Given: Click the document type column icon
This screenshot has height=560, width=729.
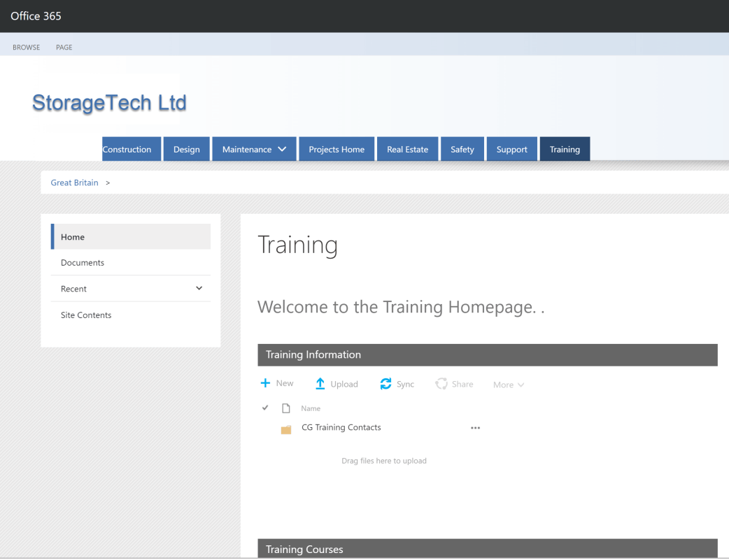Looking at the screenshot, I should click(x=285, y=408).
